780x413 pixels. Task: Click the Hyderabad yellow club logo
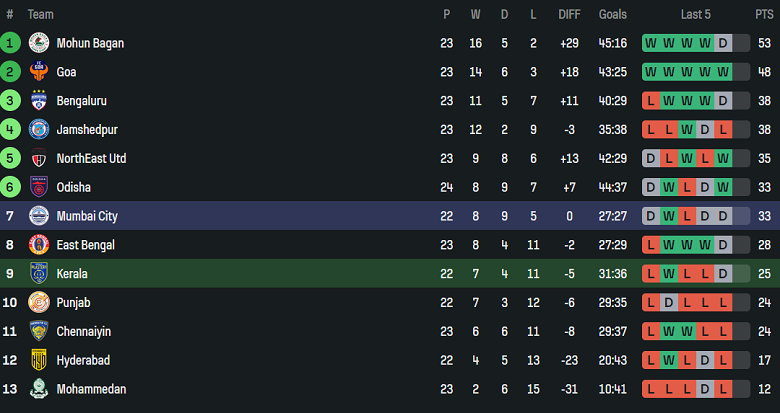(x=39, y=360)
